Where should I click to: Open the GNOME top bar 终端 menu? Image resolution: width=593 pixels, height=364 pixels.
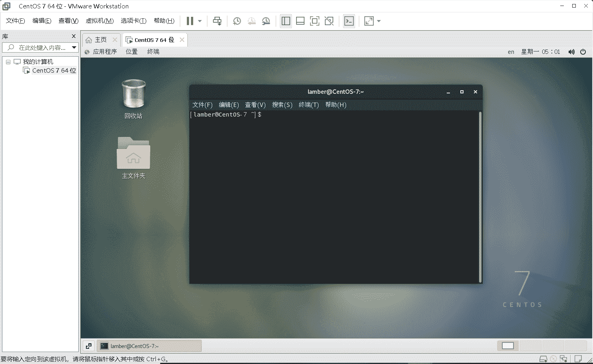[153, 52]
